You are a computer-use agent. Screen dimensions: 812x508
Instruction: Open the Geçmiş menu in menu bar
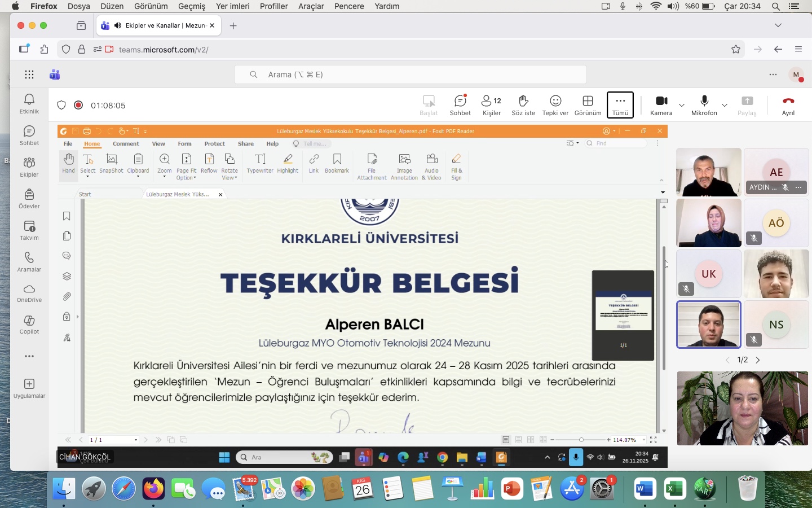(192, 6)
